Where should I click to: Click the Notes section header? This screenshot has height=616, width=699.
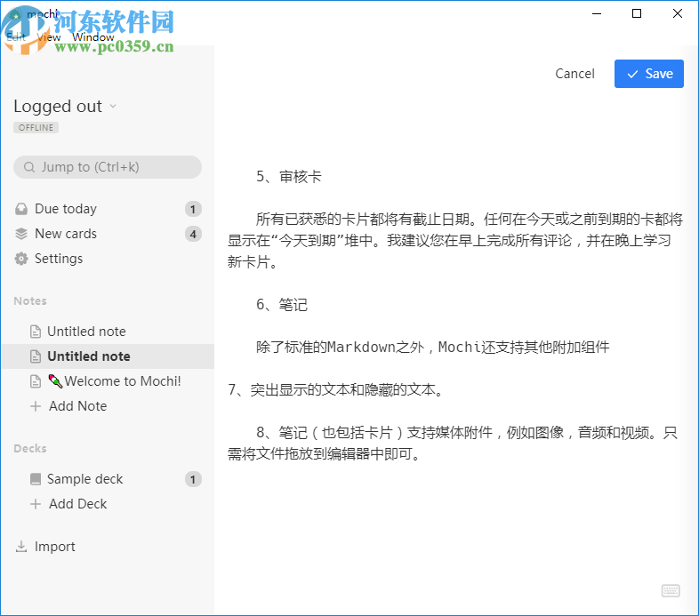click(30, 300)
